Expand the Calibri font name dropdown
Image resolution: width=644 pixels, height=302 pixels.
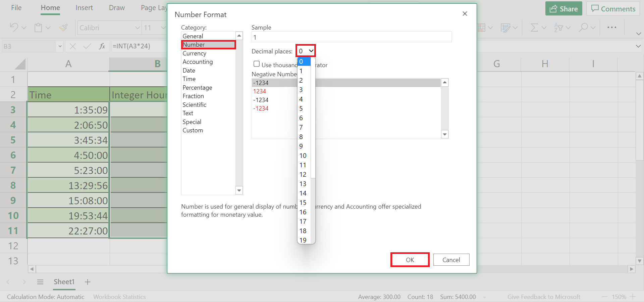[x=137, y=28]
